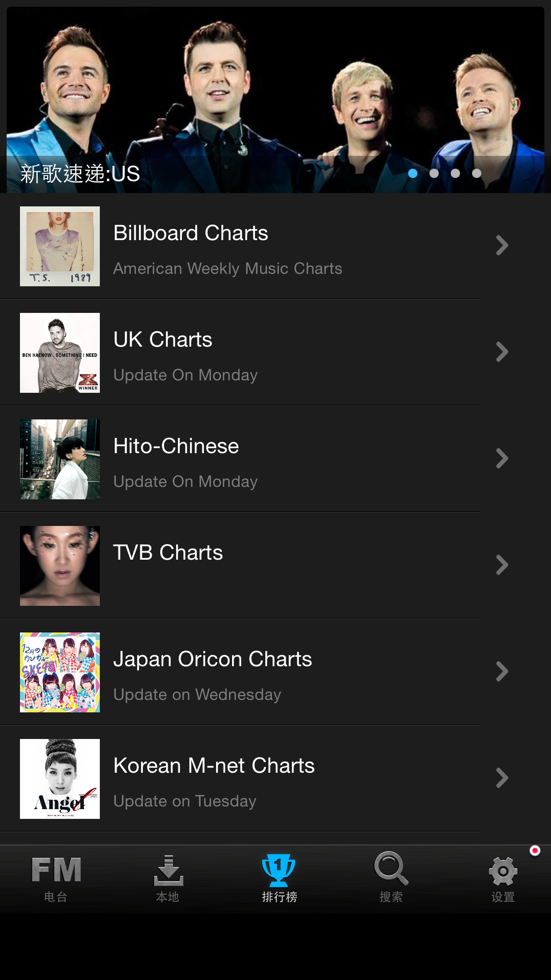551x980 pixels.
Task: Tap the Taylor Swift 1989 album thumbnail
Action: [x=60, y=246]
